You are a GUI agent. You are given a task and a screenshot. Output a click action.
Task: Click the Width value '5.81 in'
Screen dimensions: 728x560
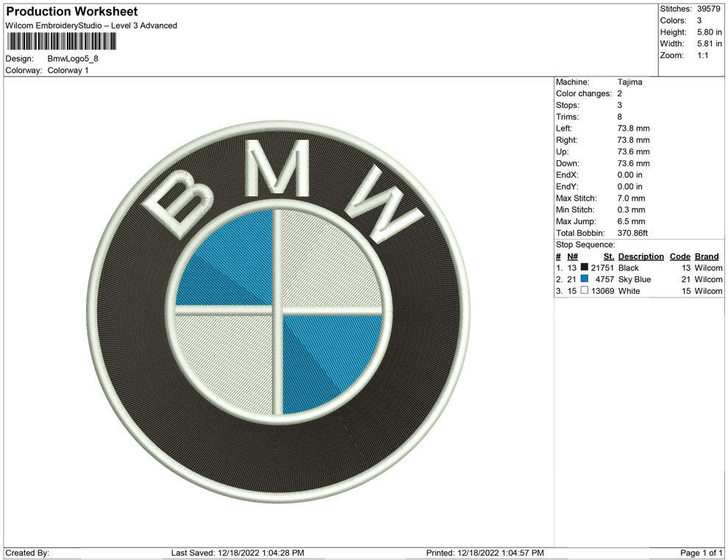710,43
